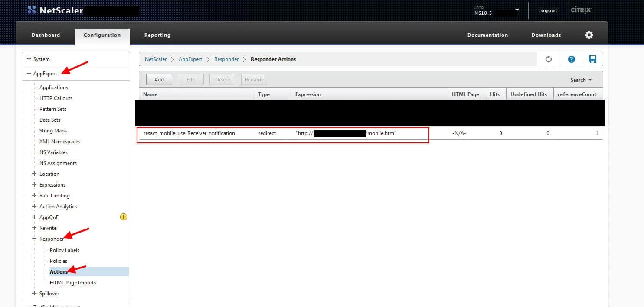
Task: Go to the Downloads tab
Action: (546, 35)
